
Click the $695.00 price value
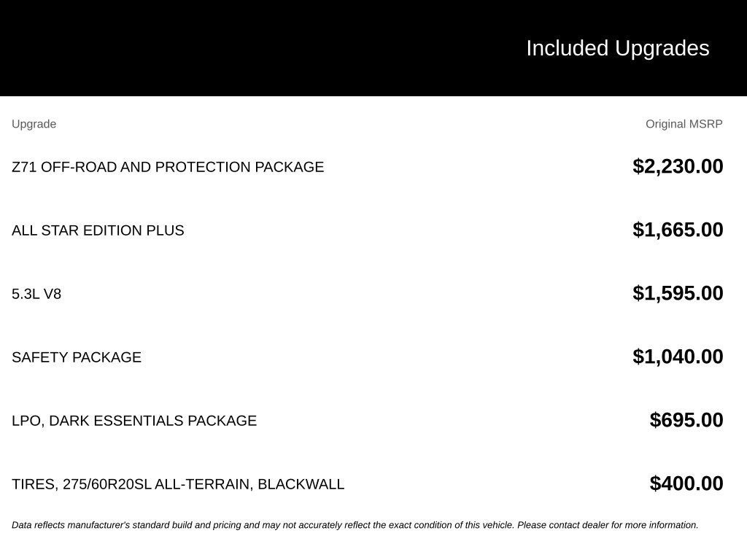[x=686, y=419]
